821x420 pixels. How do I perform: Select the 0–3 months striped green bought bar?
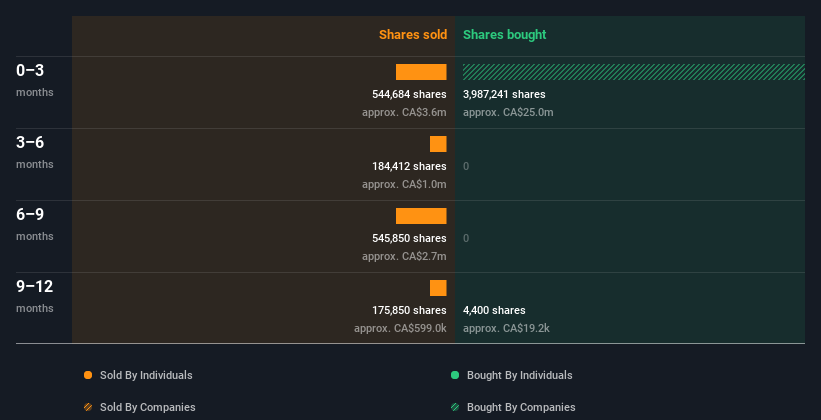[634, 72]
